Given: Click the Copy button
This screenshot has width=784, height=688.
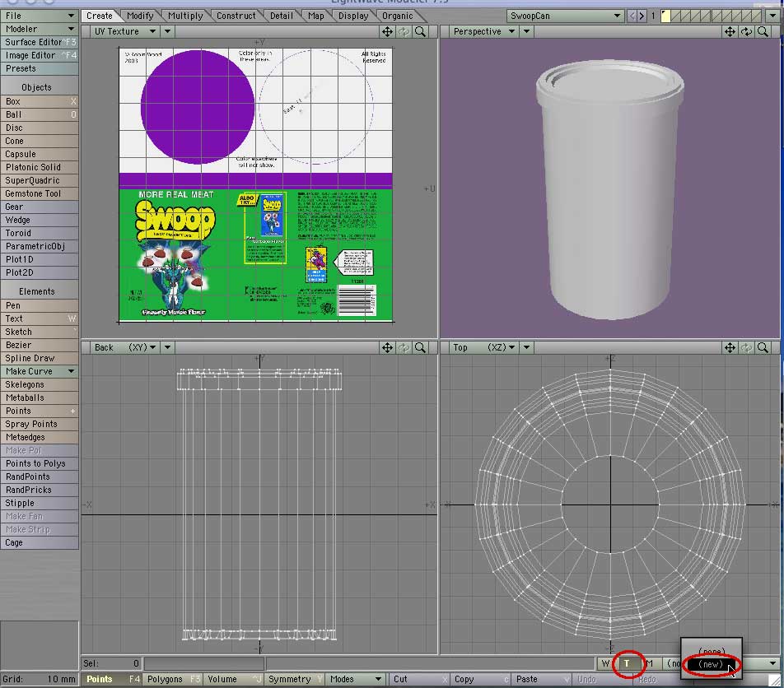Looking at the screenshot, I should coord(479,679).
